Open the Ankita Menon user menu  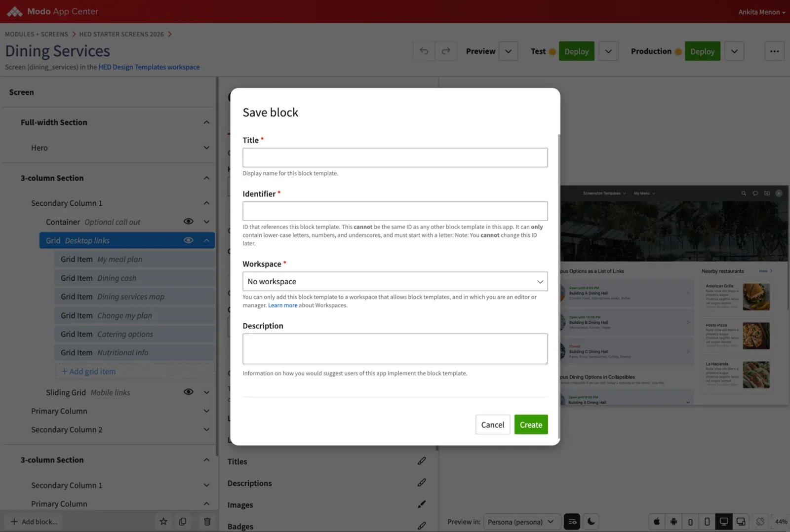click(762, 12)
